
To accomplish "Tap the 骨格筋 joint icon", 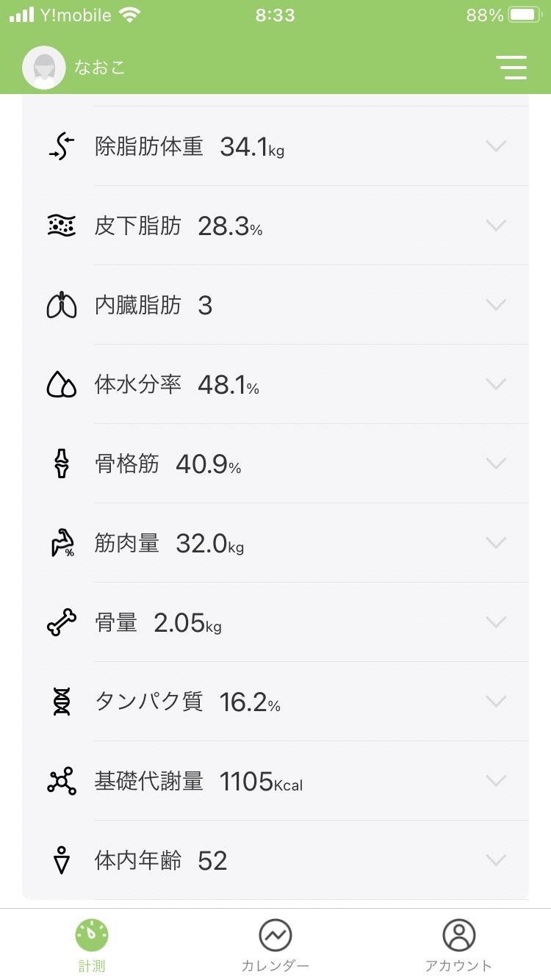I will (62, 464).
